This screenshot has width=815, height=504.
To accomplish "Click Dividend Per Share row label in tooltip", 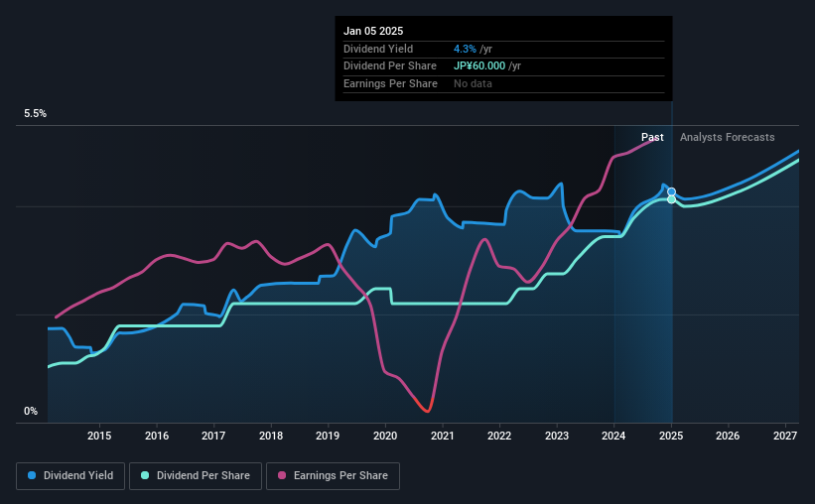I will click(390, 66).
